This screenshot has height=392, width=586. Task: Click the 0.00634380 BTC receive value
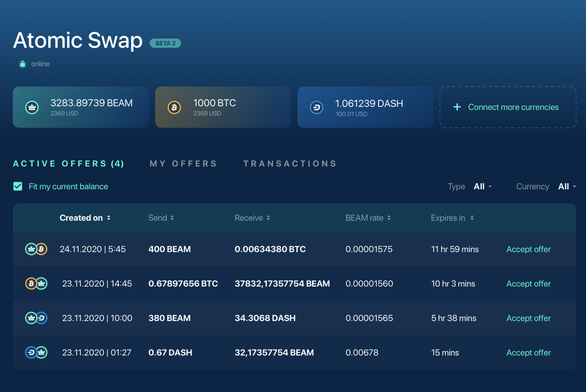270,249
